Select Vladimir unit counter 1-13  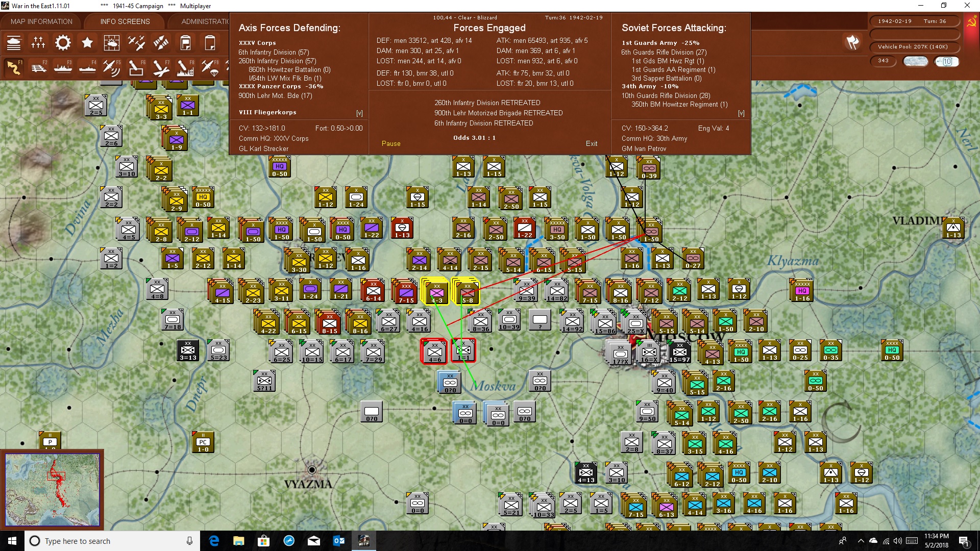point(953,229)
